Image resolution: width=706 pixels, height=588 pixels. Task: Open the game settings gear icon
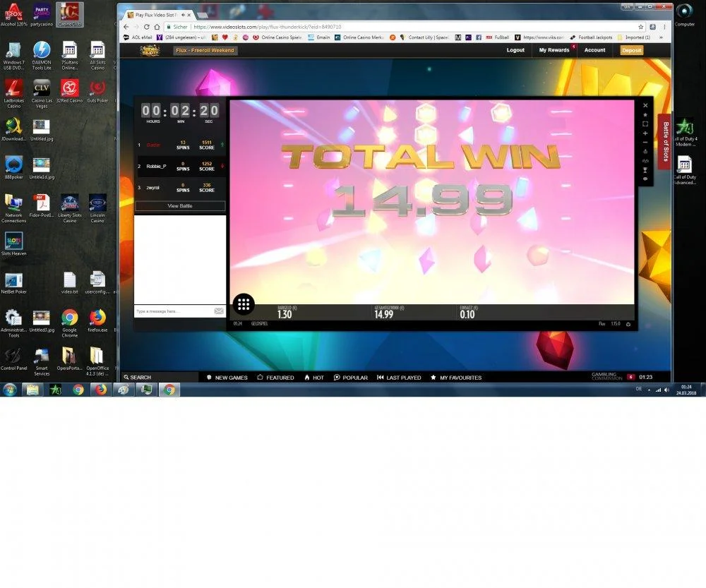click(628, 324)
